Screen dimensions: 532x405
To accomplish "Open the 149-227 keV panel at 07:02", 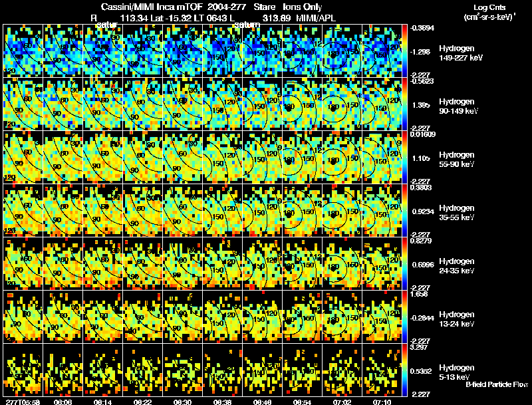I will coord(342,51).
